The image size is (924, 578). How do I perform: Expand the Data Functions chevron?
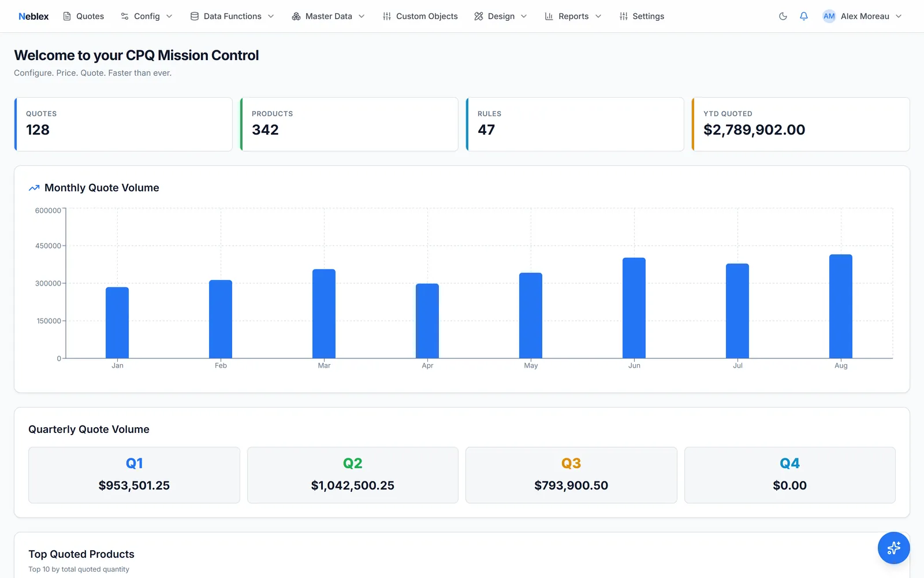[271, 16]
